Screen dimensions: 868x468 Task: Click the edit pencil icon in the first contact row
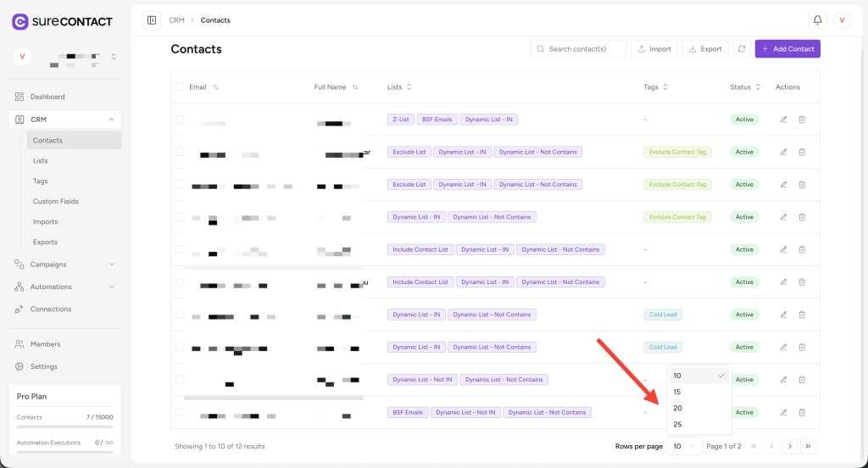(x=783, y=120)
